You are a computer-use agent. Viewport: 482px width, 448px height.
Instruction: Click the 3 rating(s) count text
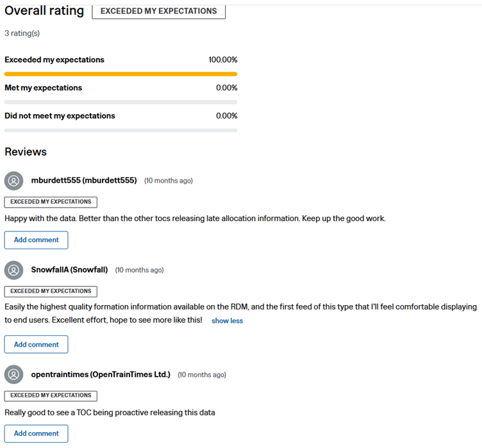pos(22,33)
